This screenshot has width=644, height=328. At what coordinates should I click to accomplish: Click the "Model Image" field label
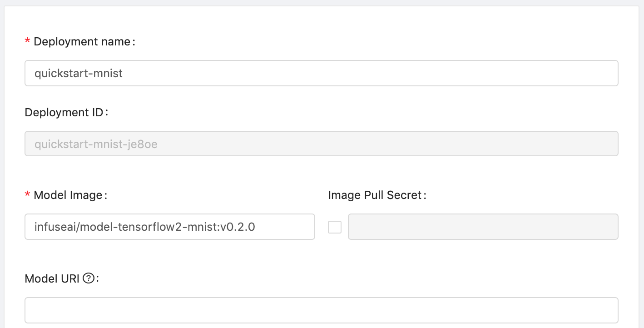coord(68,195)
